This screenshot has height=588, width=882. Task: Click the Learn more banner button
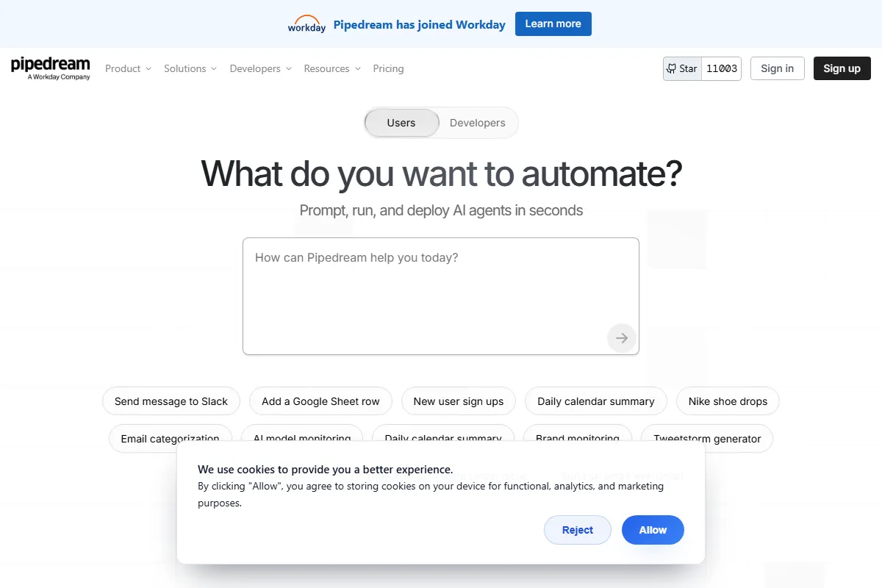553,24
